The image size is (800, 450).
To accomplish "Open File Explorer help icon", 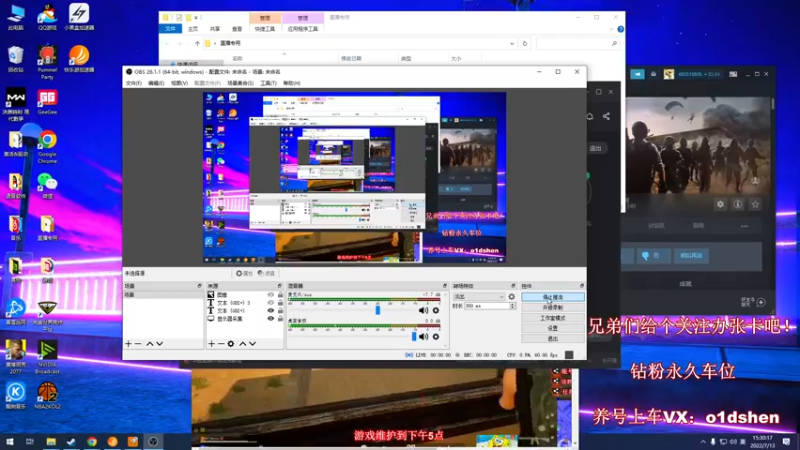I will [x=620, y=29].
